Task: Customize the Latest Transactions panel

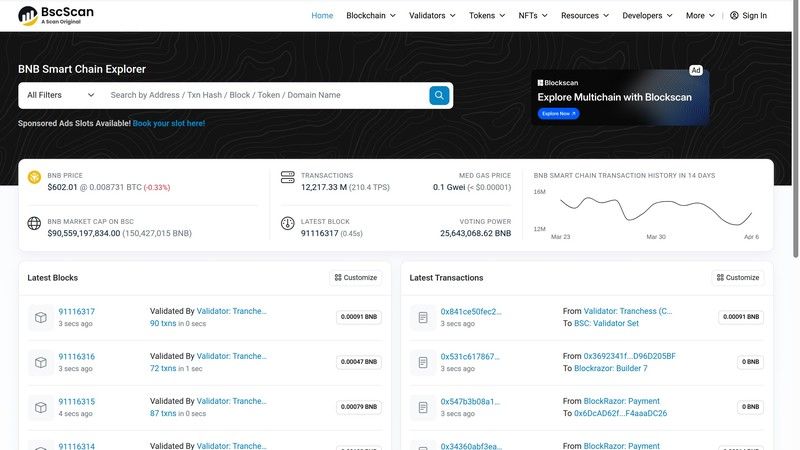Action: (x=738, y=278)
